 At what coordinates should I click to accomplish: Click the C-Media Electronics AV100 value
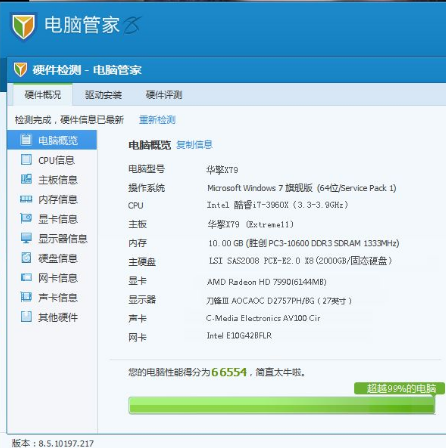(263, 318)
